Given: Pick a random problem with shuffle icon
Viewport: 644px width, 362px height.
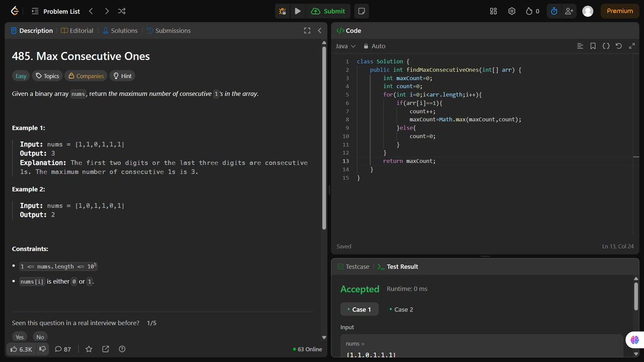Looking at the screenshot, I should coord(122,11).
